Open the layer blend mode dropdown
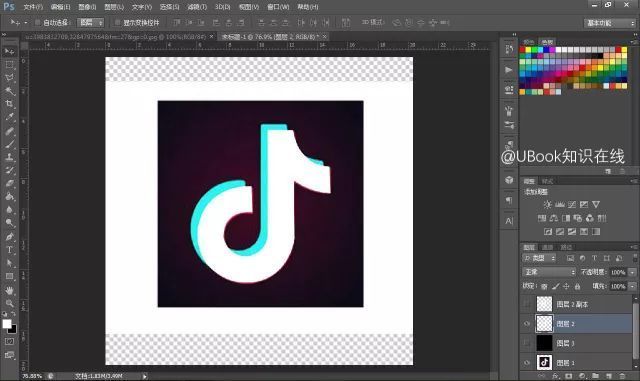Screen dimensions: 640x381 (549, 272)
